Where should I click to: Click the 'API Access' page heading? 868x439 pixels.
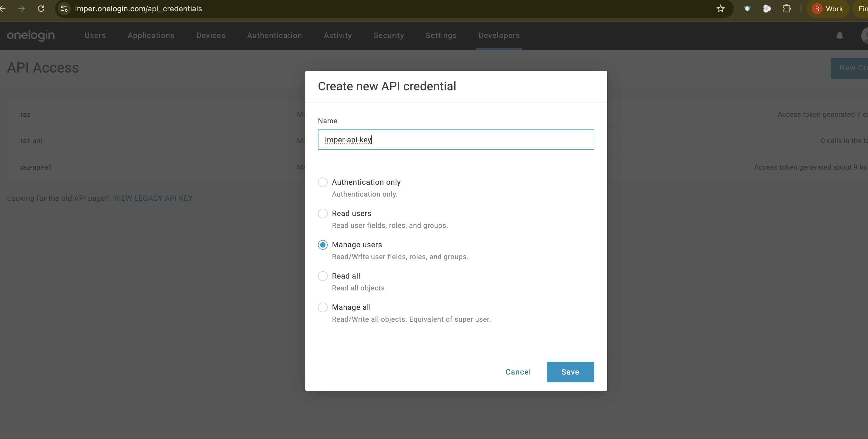click(x=43, y=68)
